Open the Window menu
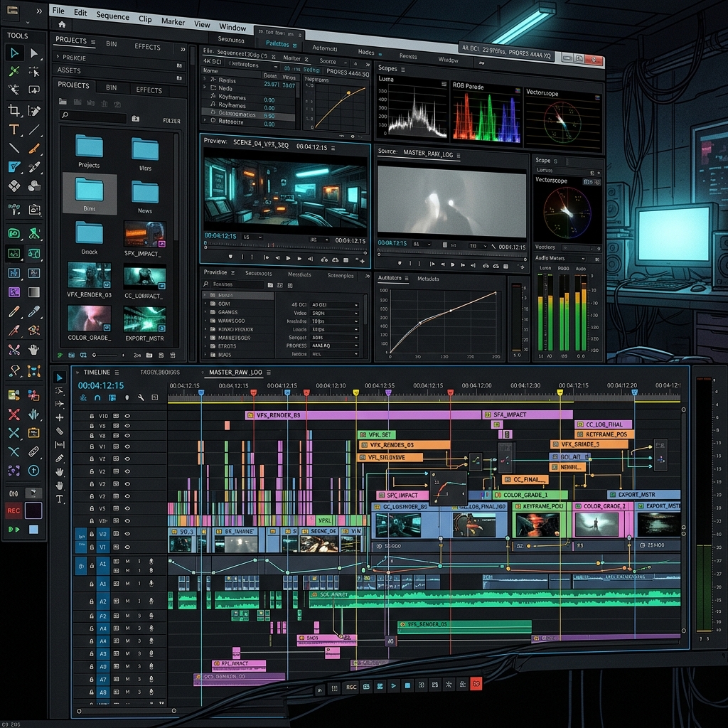Viewport: 728px width, 728px height. [x=232, y=27]
